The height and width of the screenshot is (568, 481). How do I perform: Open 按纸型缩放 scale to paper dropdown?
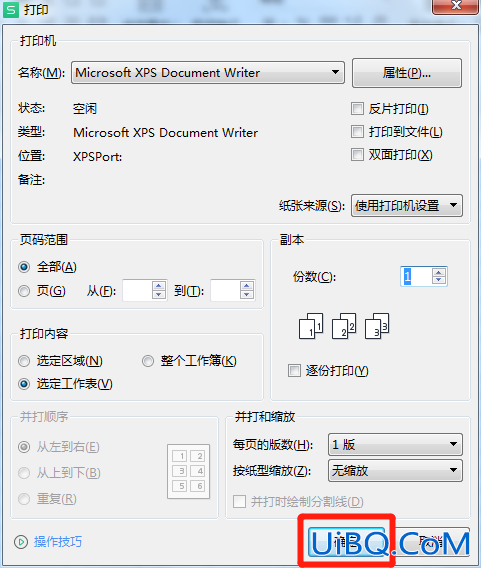click(x=395, y=471)
